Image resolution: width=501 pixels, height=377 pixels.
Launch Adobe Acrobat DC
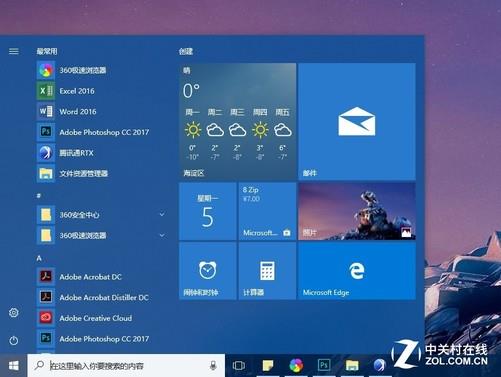[102, 277]
